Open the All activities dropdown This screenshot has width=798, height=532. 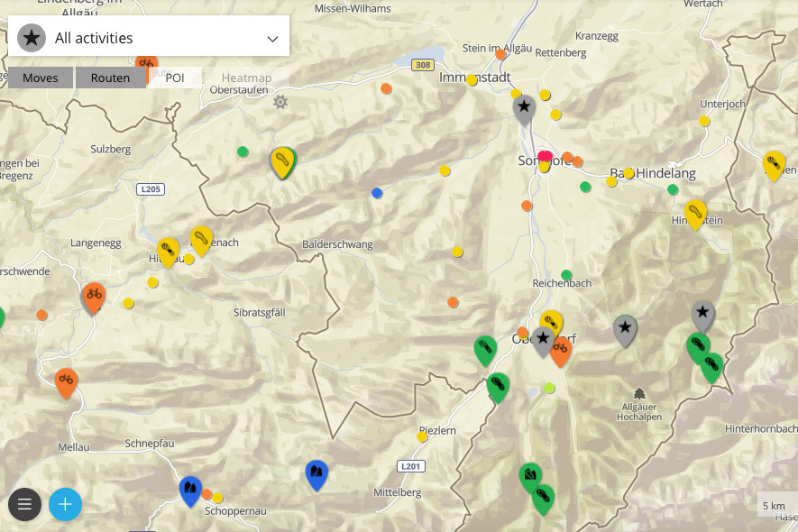(149, 38)
